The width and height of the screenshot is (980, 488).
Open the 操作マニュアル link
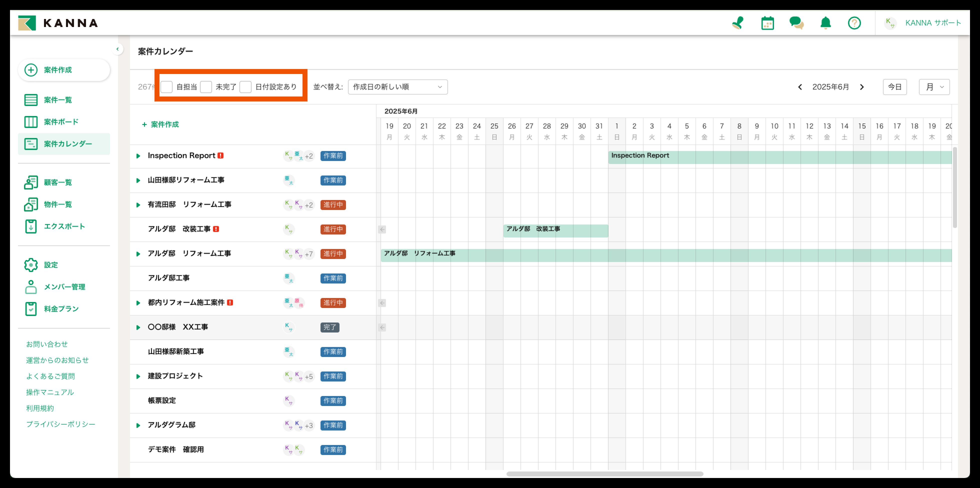(x=50, y=392)
